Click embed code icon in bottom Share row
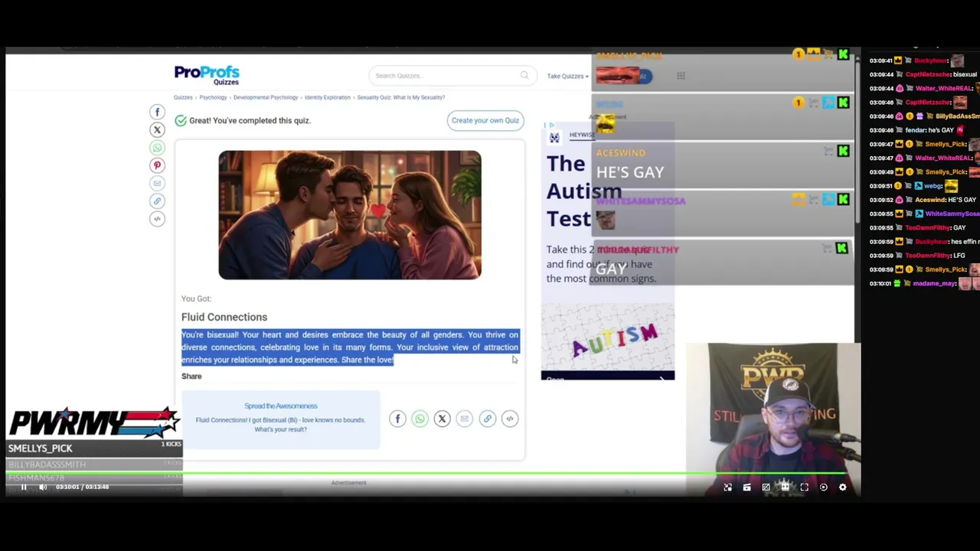 pos(510,419)
